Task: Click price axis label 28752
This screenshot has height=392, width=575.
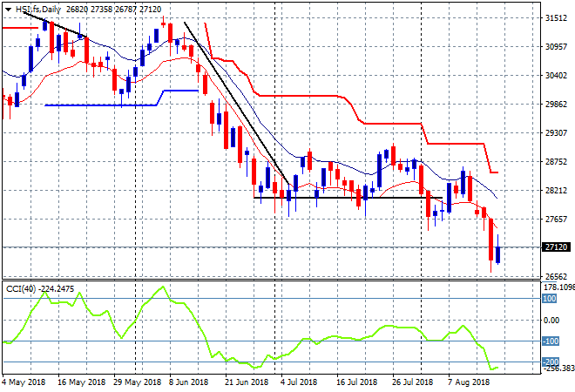Action: coord(556,162)
